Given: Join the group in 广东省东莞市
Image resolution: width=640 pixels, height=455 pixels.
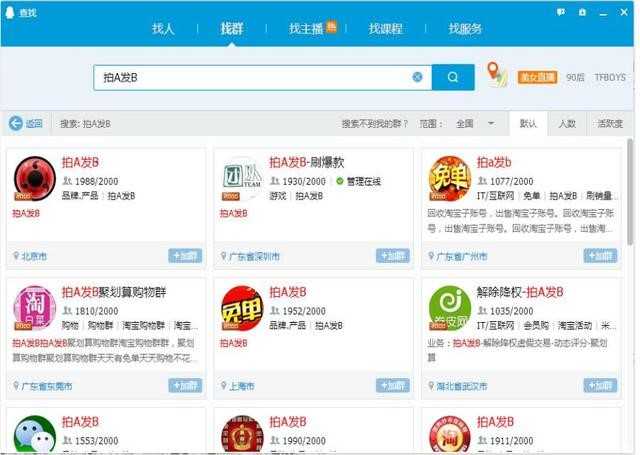Looking at the screenshot, I should click(185, 385).
